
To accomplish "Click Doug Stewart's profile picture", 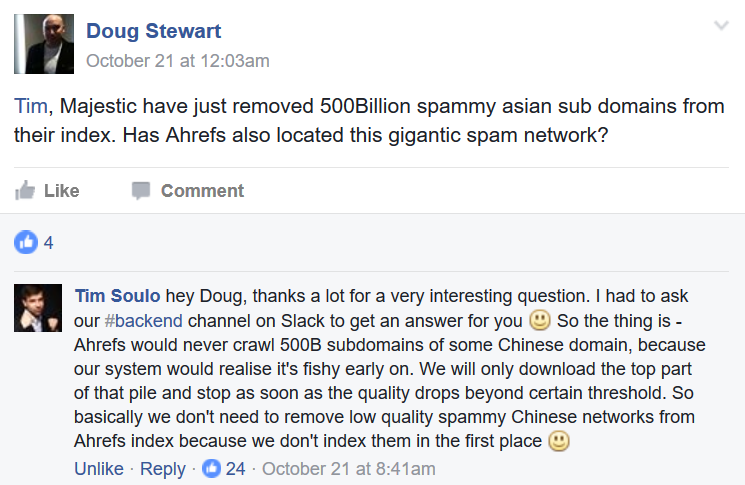I will point(43,44).
